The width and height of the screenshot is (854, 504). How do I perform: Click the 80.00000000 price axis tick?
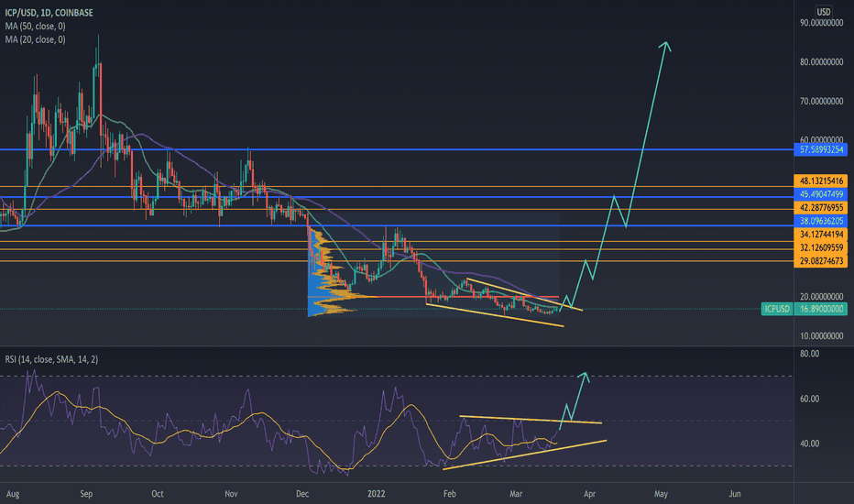coord(821,62)
